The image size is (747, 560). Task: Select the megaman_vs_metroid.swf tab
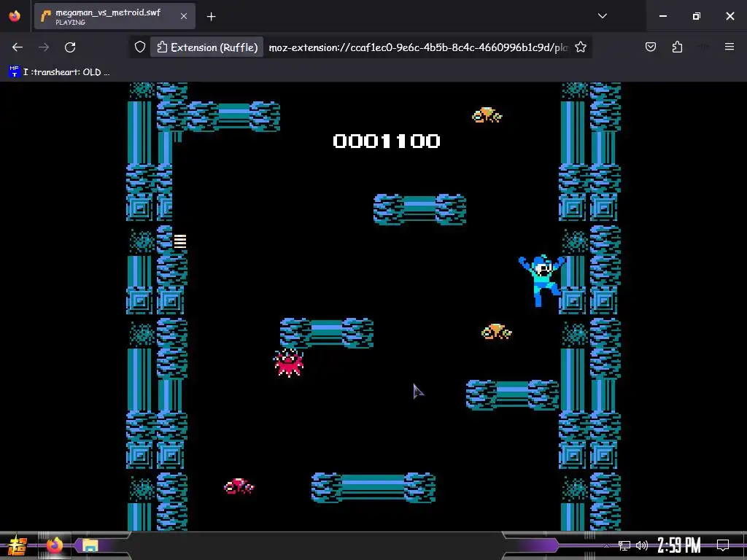[x=115, y=16]
